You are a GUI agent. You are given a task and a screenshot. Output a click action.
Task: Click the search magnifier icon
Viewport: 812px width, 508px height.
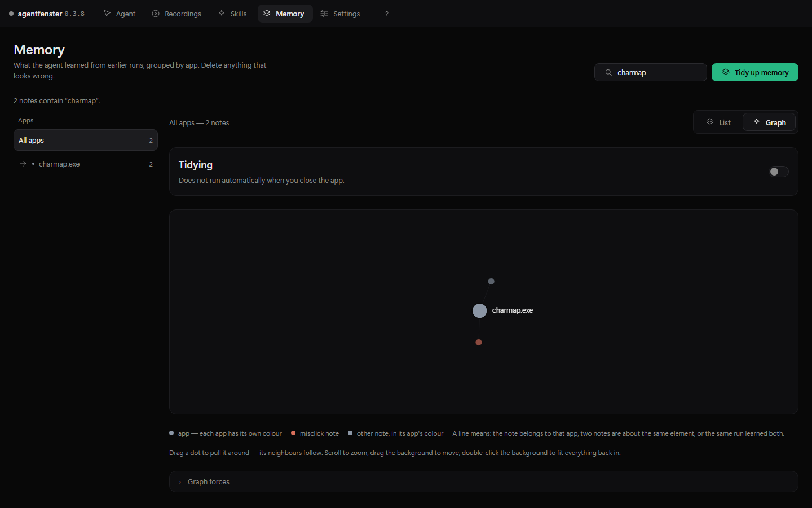pos(608,72)
